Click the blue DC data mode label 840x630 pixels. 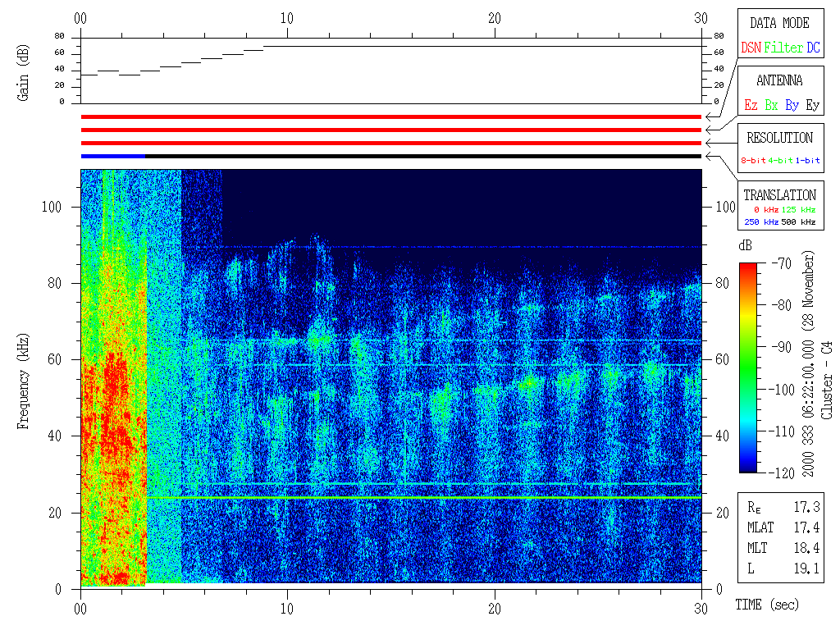point(812,48)
